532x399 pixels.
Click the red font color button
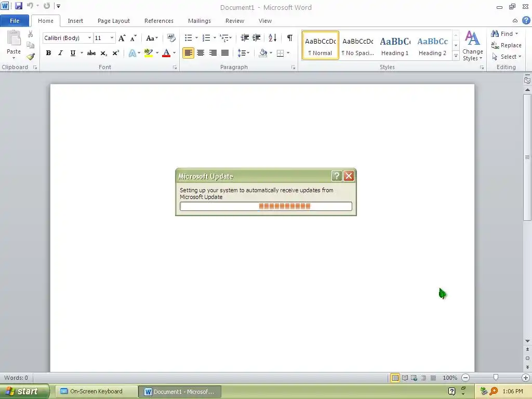[166, 53]
